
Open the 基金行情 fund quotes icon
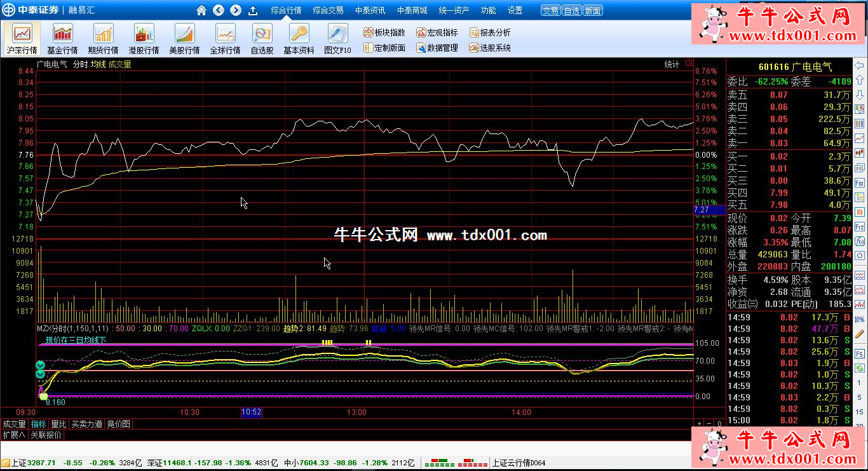tap(62, 39)
